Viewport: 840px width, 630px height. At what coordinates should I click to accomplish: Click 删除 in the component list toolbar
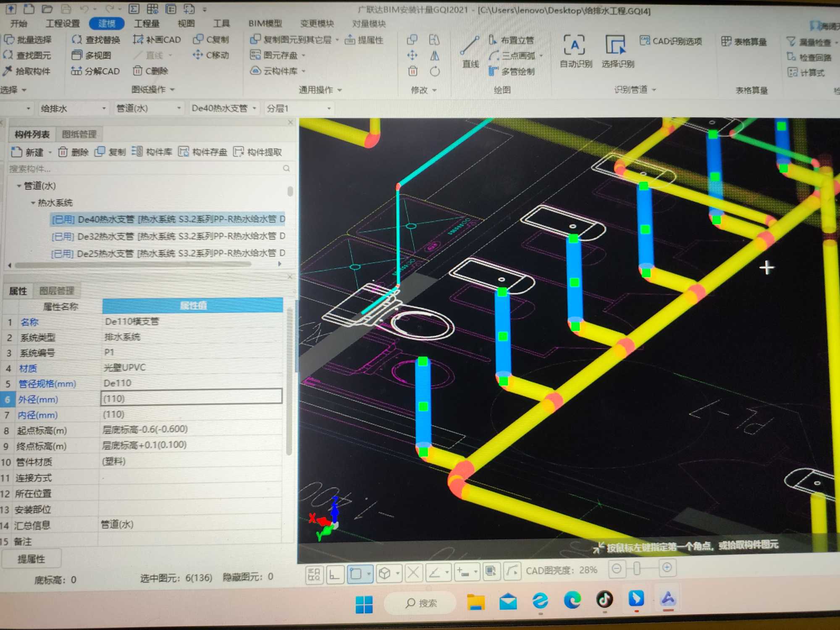pyautogui.click(x=73, y=152)
